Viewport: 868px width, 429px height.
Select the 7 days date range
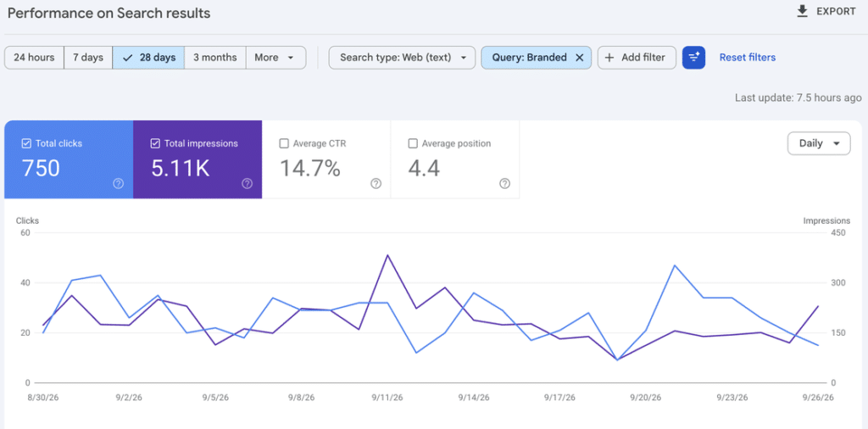click(88, 58)
